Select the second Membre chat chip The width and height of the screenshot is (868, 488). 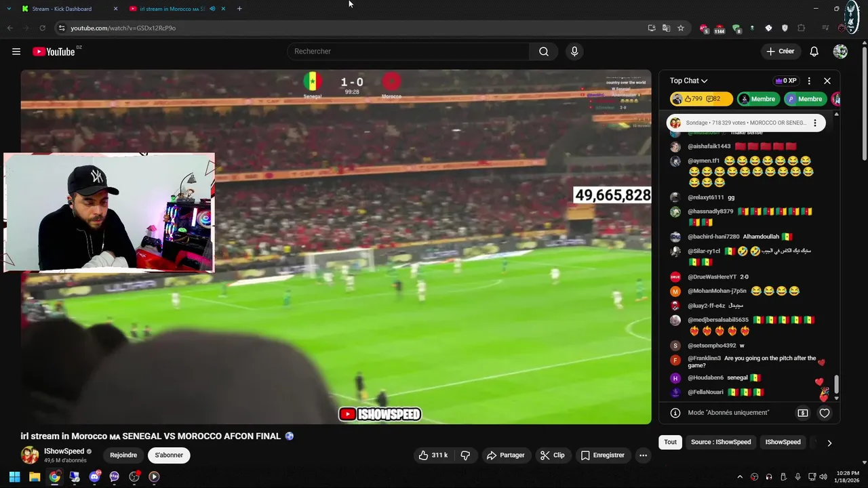[x=806, y=99]
